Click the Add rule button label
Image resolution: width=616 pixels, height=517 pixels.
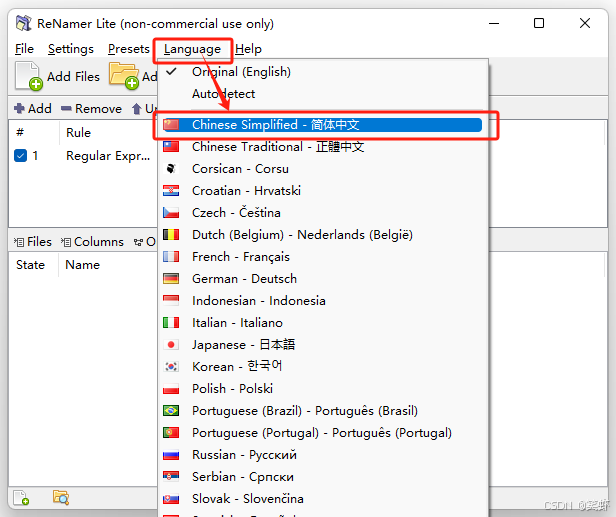coord(40,108)
